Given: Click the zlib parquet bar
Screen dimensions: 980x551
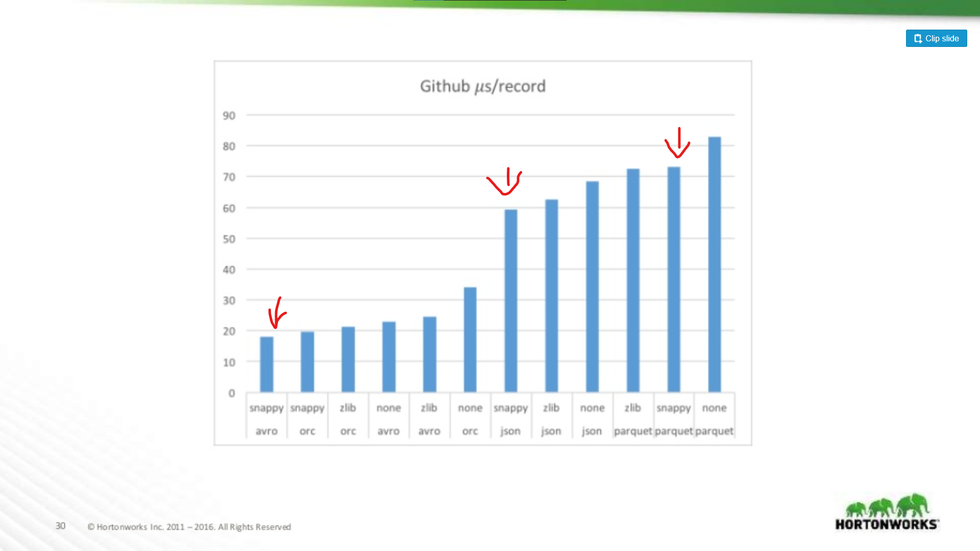Looking at the screenshot, I should (633, 280).
